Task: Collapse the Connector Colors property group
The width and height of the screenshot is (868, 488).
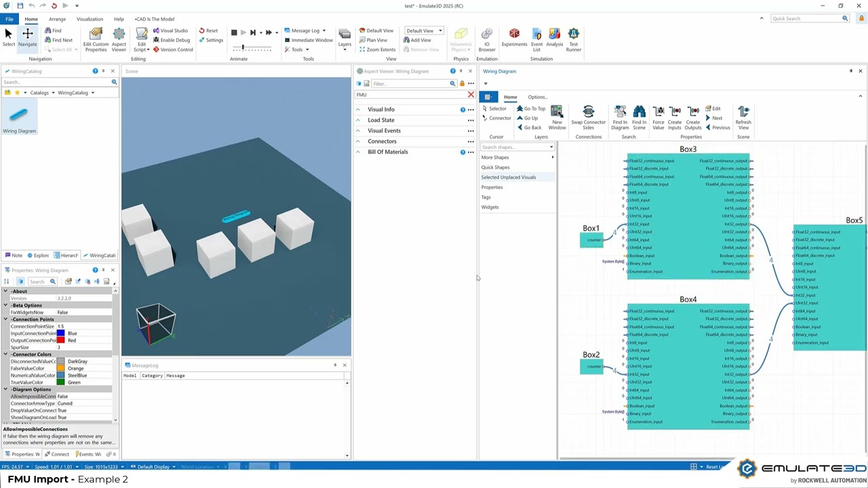Action: (5, 354)
